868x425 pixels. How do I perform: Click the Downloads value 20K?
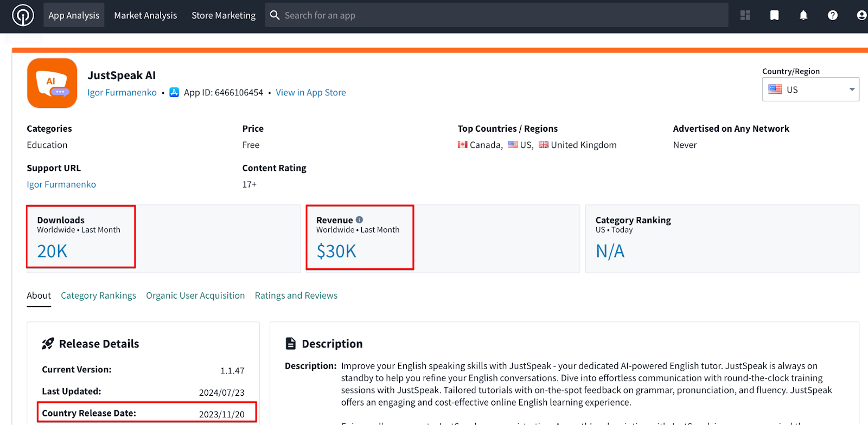[x=52, y=251]
